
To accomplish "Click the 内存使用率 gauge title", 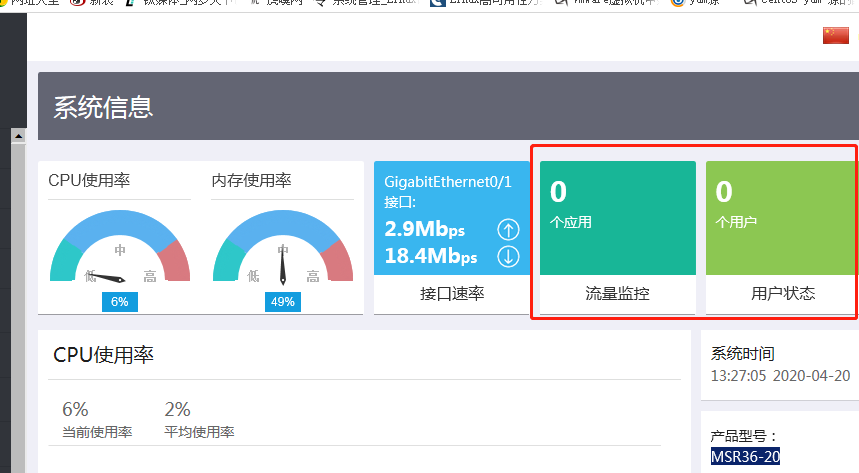I will coord(251,180).
